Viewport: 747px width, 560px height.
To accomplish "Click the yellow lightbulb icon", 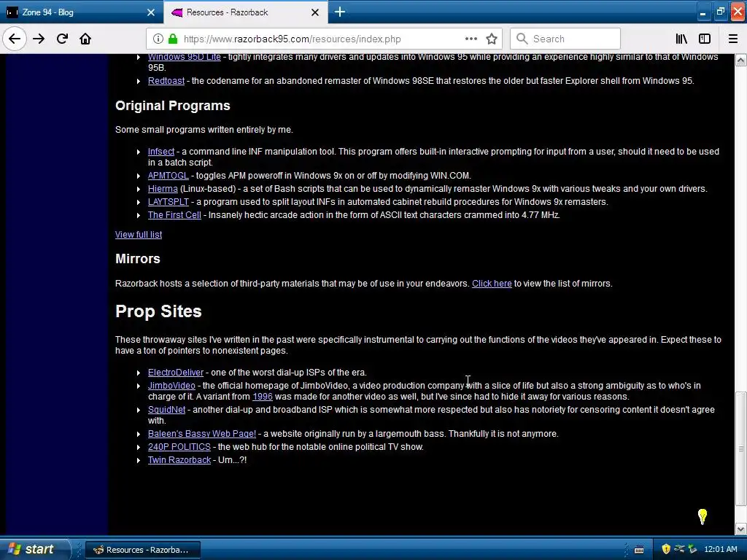I will [703, 516].
